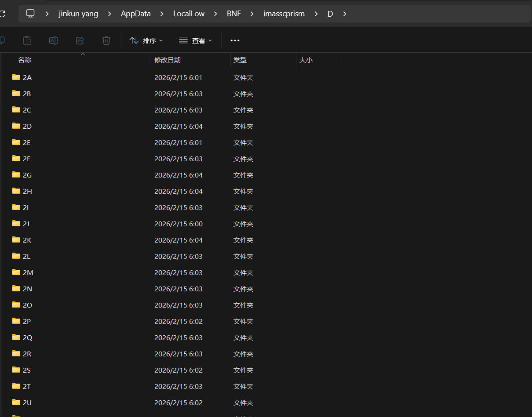Go to LocalLow breadcrumb

189,14
